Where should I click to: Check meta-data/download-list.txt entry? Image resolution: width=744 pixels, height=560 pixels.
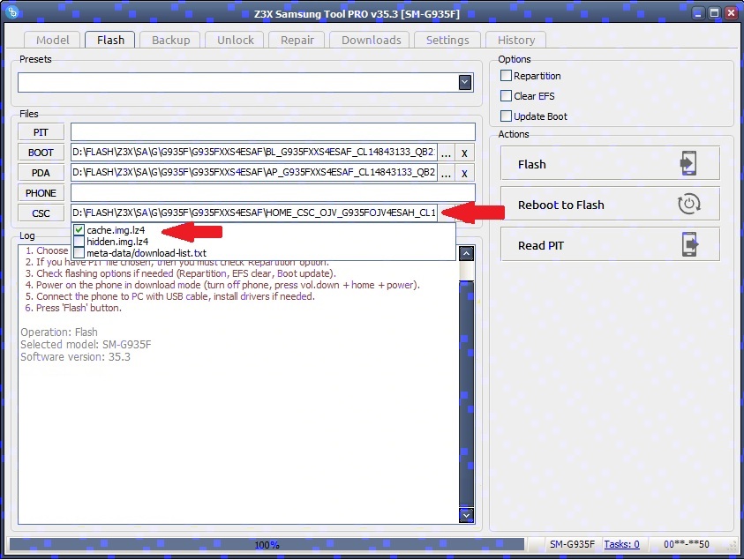click(79, 253)
